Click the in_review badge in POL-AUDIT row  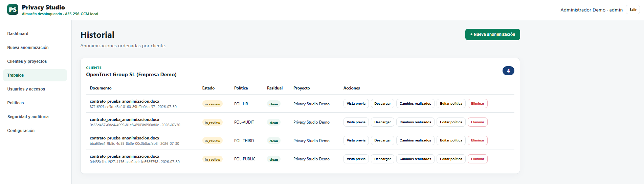pos(212,123)
